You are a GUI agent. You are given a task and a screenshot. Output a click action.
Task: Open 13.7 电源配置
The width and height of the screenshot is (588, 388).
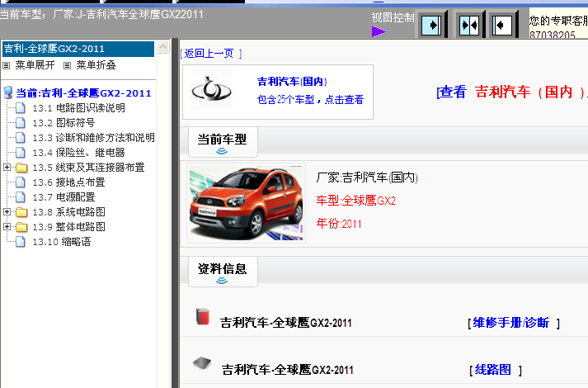[64, 197]
